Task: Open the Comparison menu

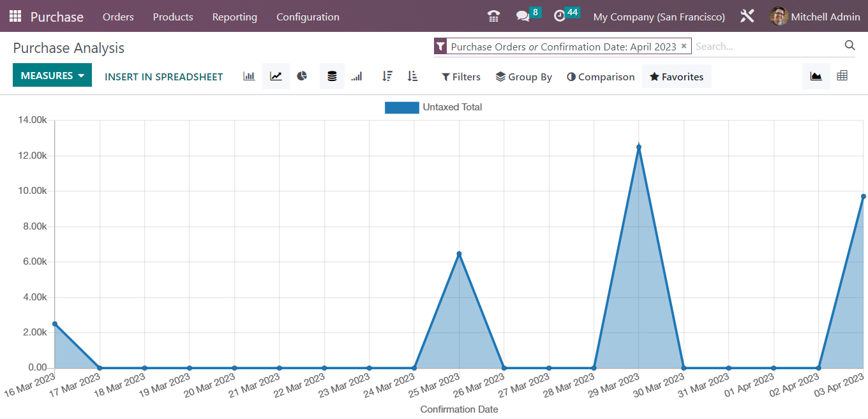Action: (600, 76)
